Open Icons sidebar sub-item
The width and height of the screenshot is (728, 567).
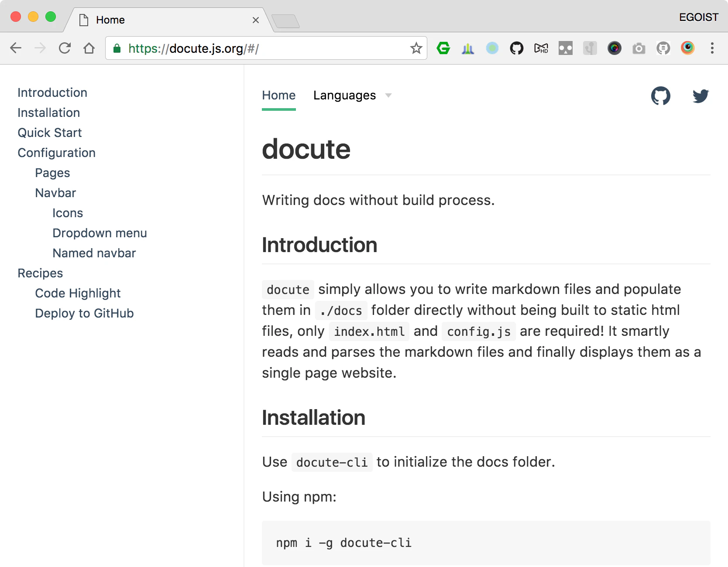(68, 213)
